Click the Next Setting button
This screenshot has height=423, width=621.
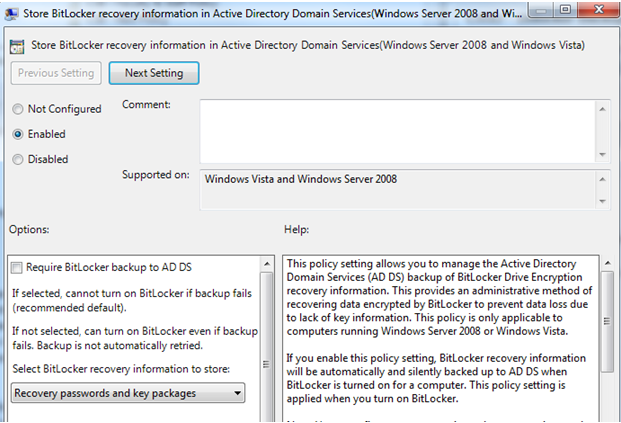pyautogui.click(x=154, y=73)
